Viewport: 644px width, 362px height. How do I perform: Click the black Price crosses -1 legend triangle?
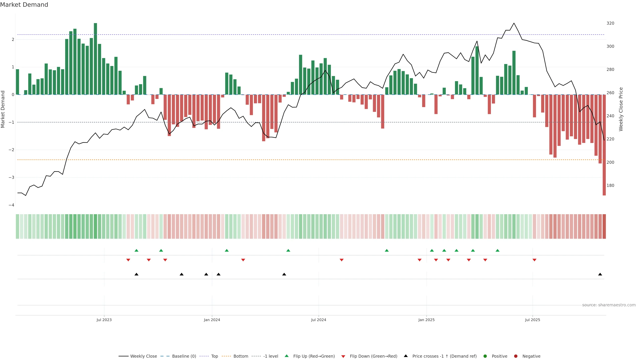tap(406, 356)
